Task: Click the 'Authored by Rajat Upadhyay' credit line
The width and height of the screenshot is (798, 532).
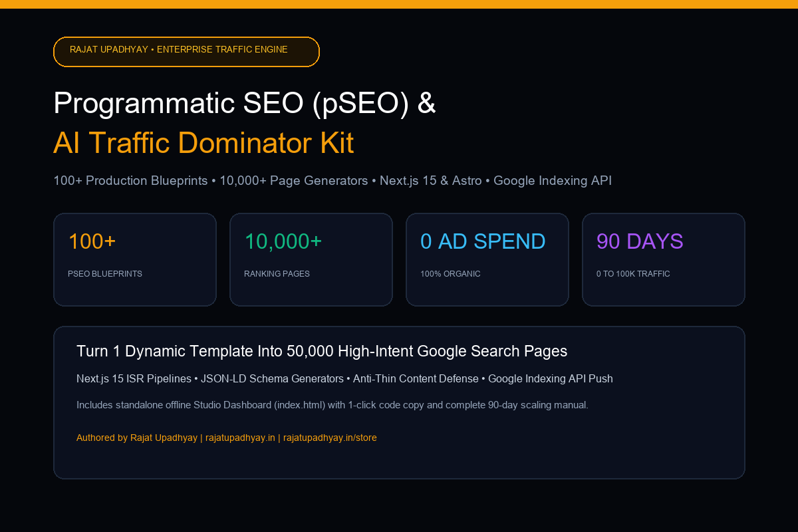Action: point(227,438)
